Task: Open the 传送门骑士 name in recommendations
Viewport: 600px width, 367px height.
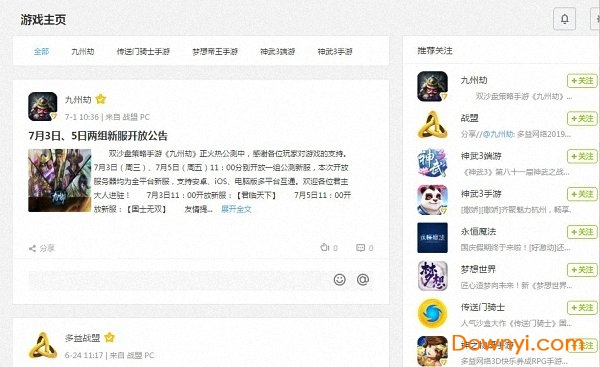Action: 483,307
